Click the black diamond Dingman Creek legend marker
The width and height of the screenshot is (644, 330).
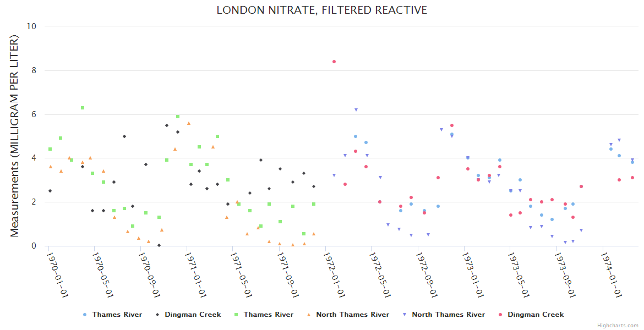click(157, 315)
